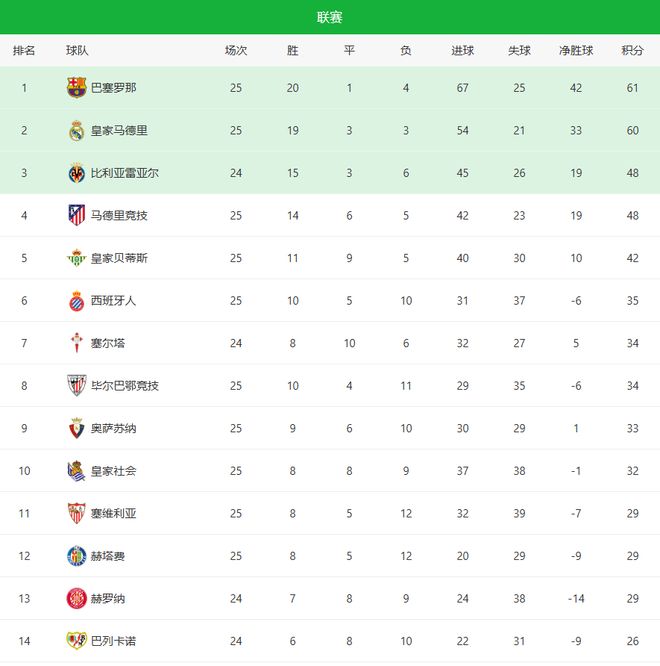The width and height of the screenshot is (660, 666).
Task: Click the Real Madrid crest icon
Action: (x=76, y=131)
